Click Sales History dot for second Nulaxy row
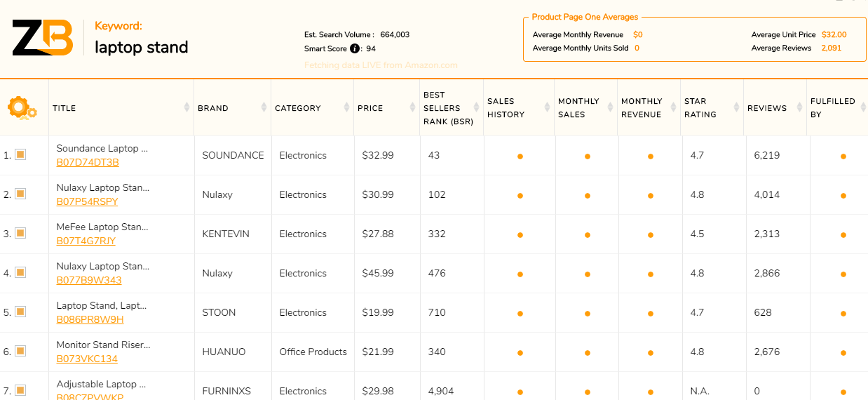Image resolution: width=868 pixels, height=400 pixels. tap(520, 274)
